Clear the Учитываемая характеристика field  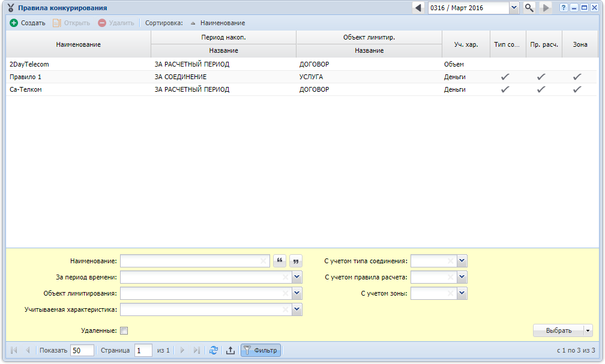[x=286, y=309]
